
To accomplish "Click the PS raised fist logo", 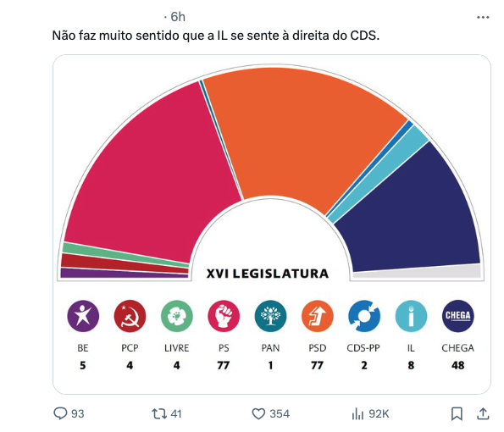I will click(224, 316).
